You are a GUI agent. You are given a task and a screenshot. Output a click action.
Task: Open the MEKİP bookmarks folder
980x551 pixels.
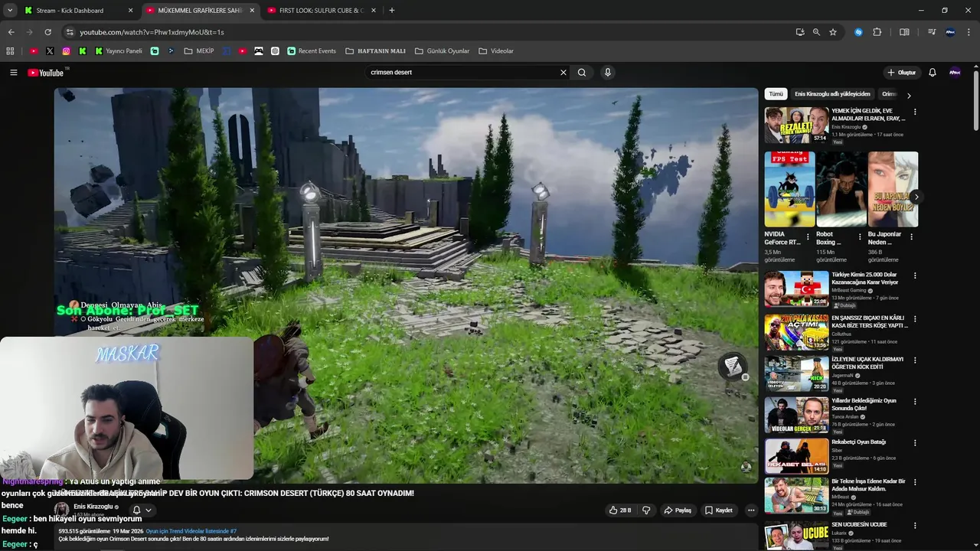(199, 51)
